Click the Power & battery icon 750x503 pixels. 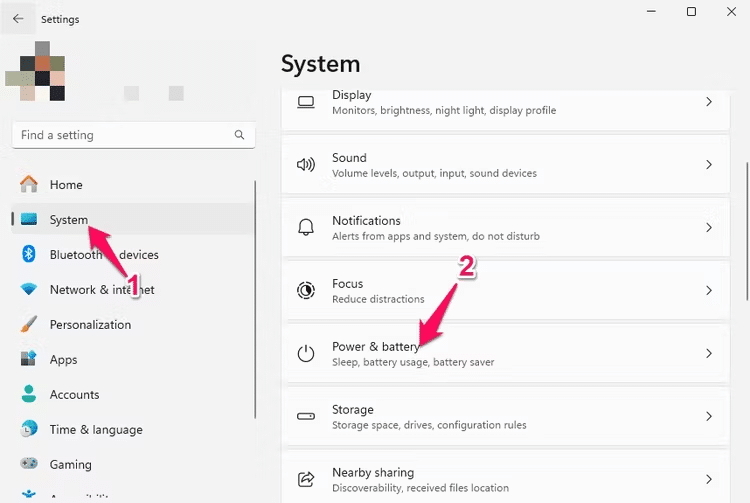tap(306, 354)
